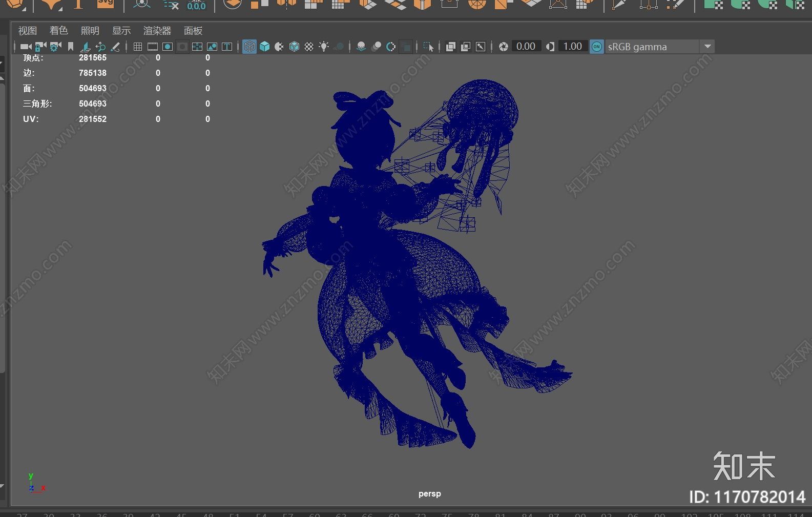Image resolution: width=812 pixels, height=517 pixels.
Task: Toggle the viewport Grid display
Action: (x=138, y=47)
